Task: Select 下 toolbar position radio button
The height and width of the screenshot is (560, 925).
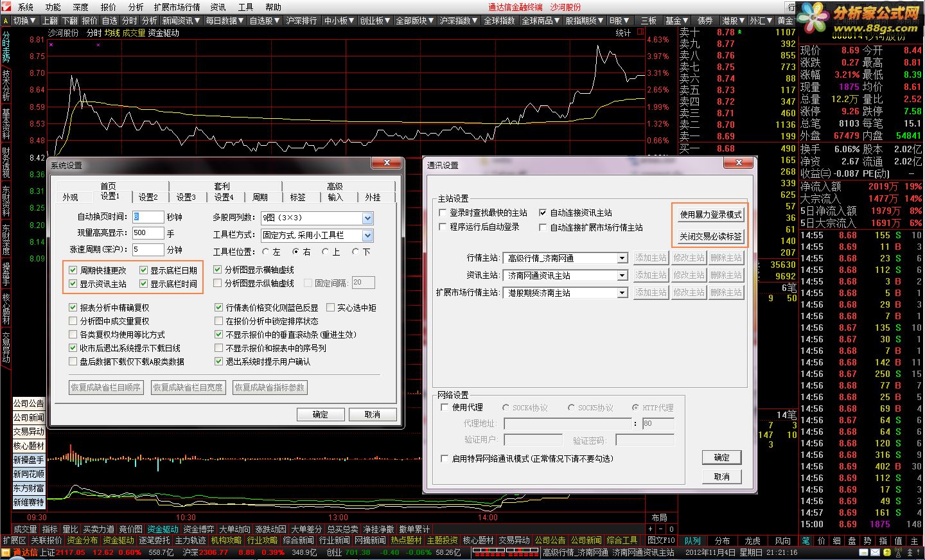Action: coord(357,252)
